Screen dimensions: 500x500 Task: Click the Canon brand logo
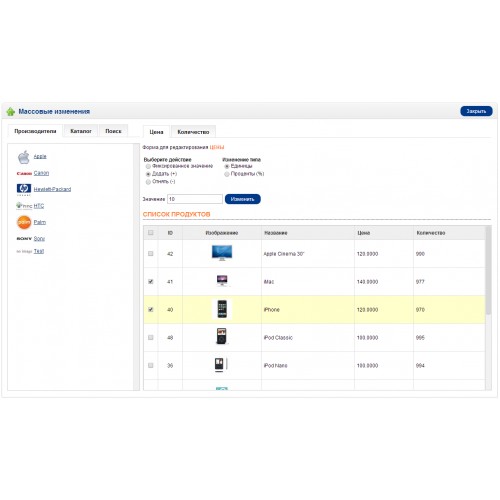point(24,174)
